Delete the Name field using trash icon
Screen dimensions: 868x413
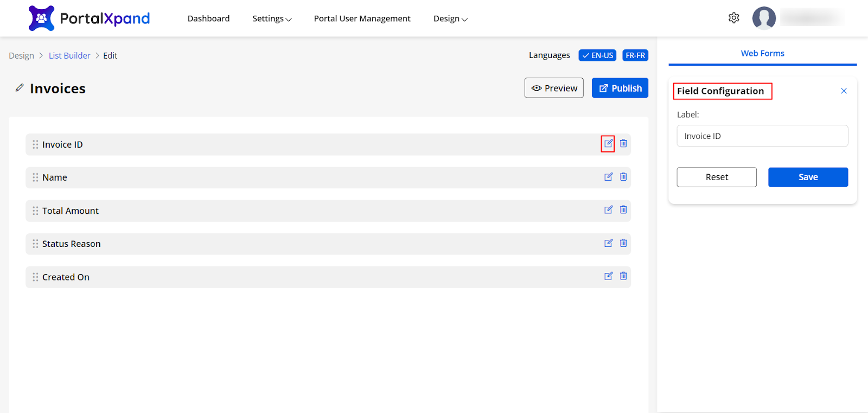623,177
